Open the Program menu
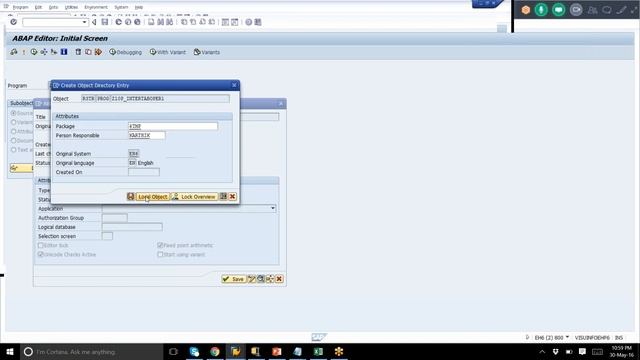This screenshot has width=640, height=360. [x=20, y=7]
